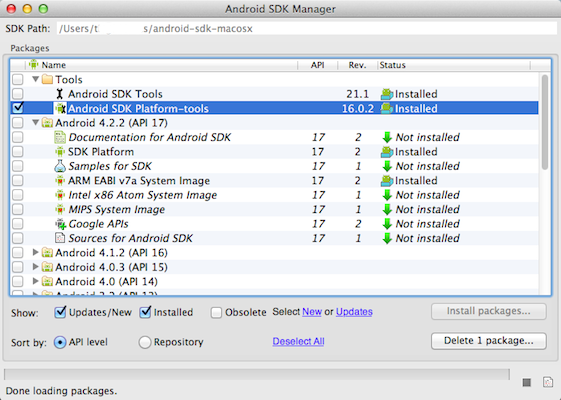Screen dimensions: 561x400
Task: Click the Not installed arrow for Google APIs
Action: click(387, 224)
